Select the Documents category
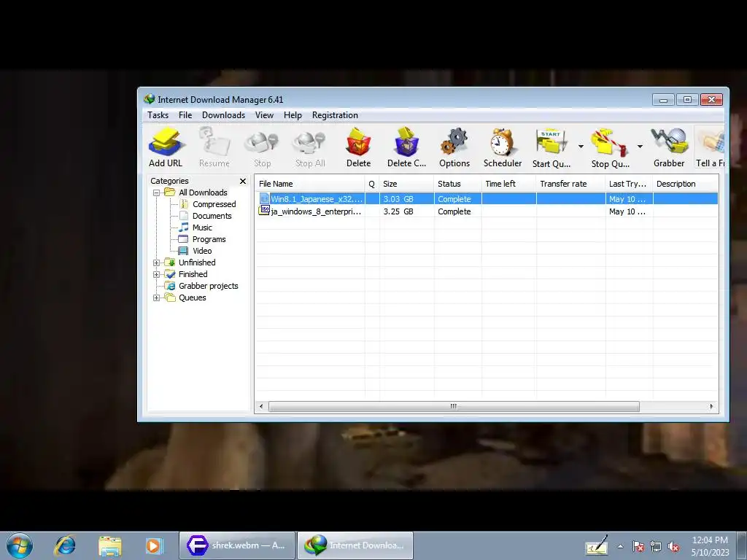 click(x=212, y=216)
